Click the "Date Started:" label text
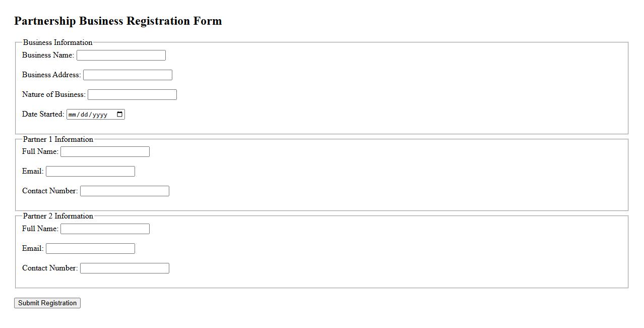This screenshot has height=328, width=644. 43,114
